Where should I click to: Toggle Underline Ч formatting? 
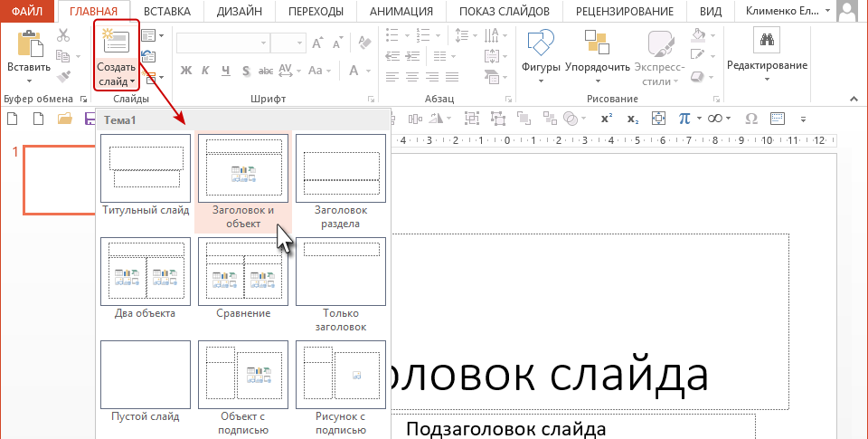[x=225, y=71]
